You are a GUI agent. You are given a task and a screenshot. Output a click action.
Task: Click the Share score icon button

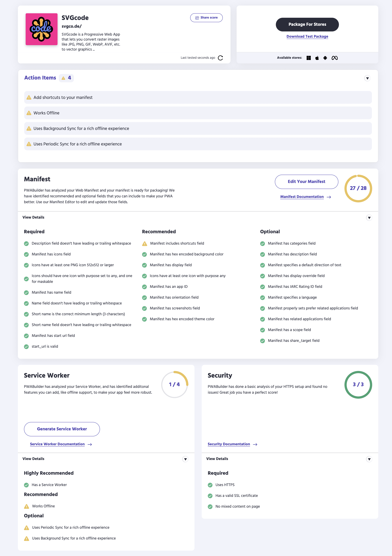pos(196,17)
